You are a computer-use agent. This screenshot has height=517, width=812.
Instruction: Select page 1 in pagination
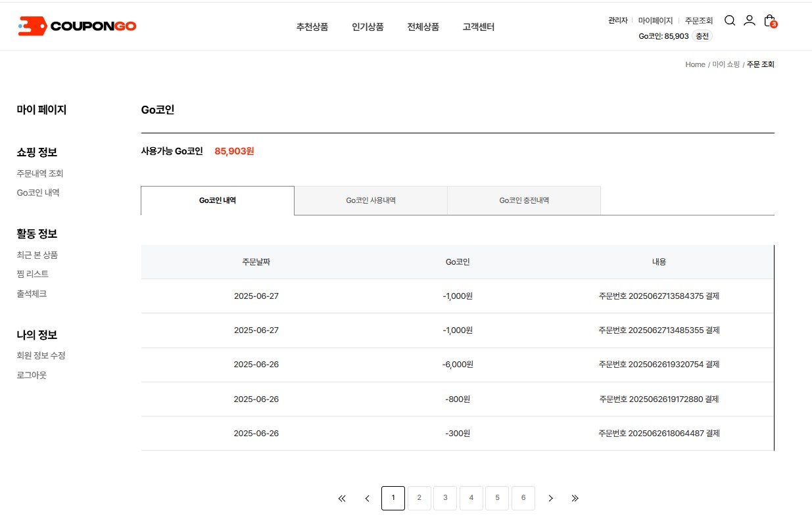click(393, 498)
